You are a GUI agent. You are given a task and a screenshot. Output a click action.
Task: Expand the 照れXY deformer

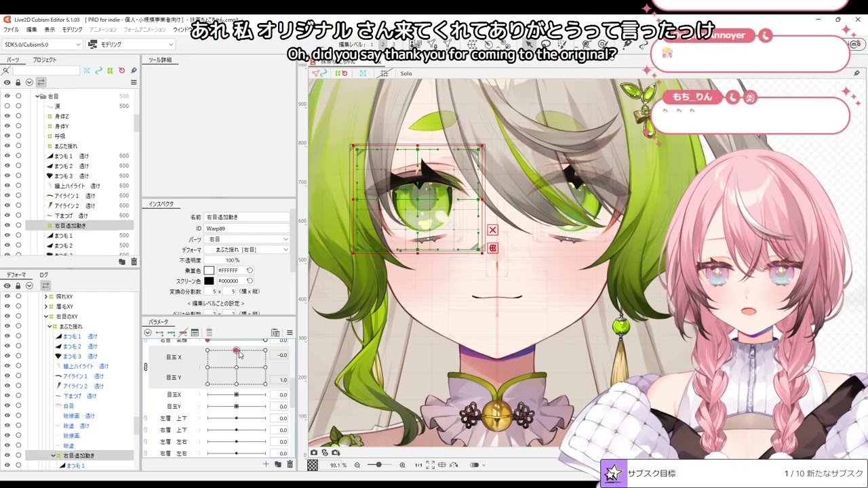(x=45, y=297)
